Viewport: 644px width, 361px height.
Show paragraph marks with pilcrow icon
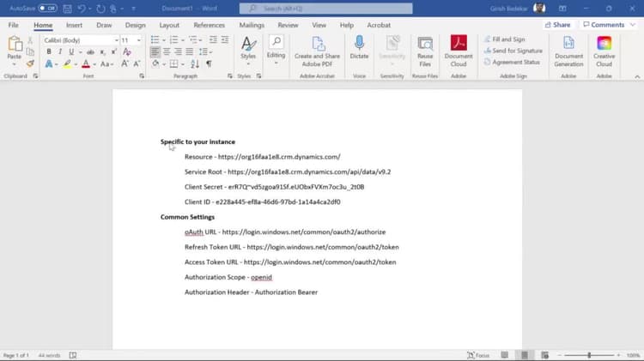[209, 63]
